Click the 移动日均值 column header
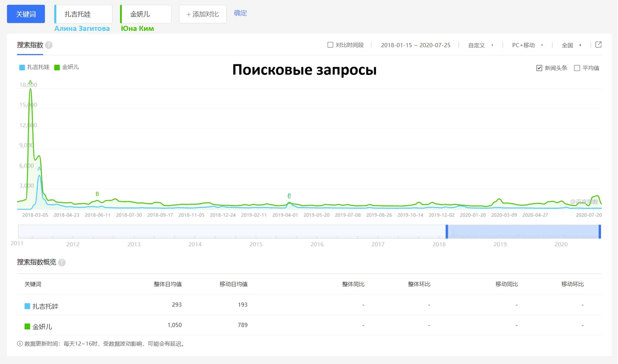 click(234, 284)
